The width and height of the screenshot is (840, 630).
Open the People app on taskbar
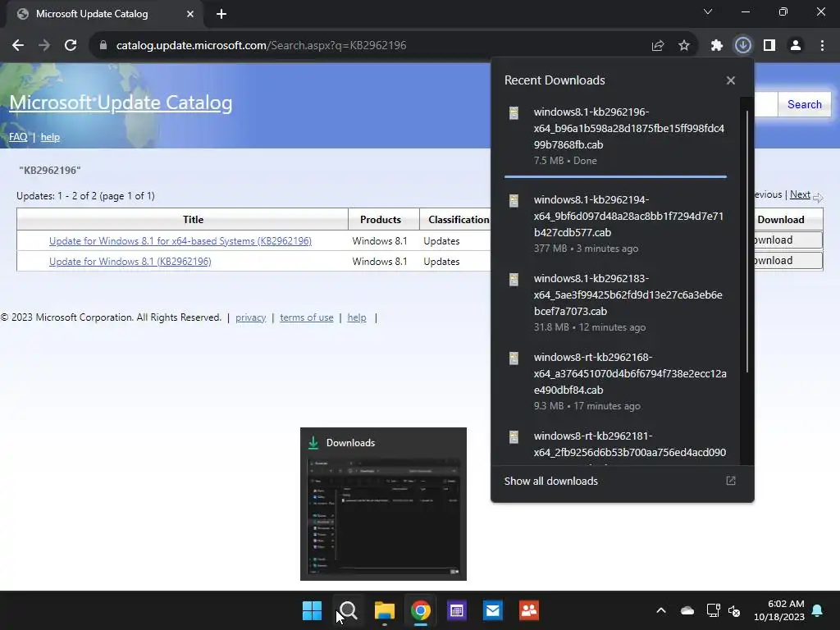(x=529, y=610)
